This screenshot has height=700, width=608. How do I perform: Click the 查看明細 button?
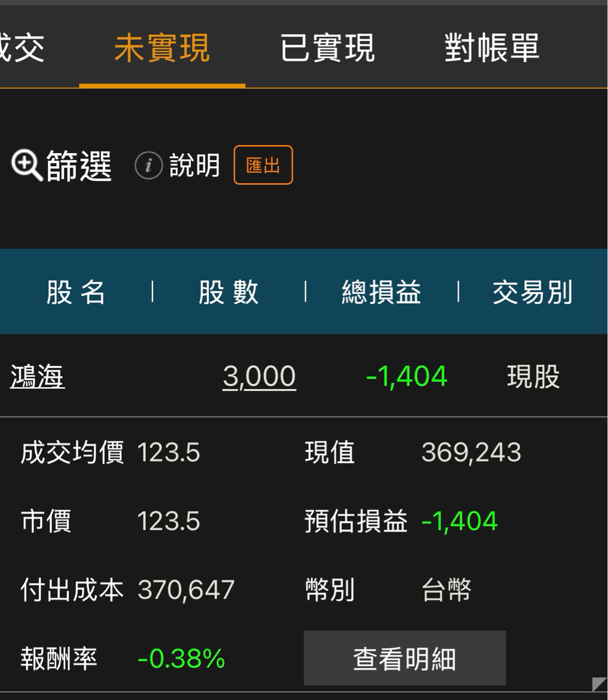click(x=405, y=658)
